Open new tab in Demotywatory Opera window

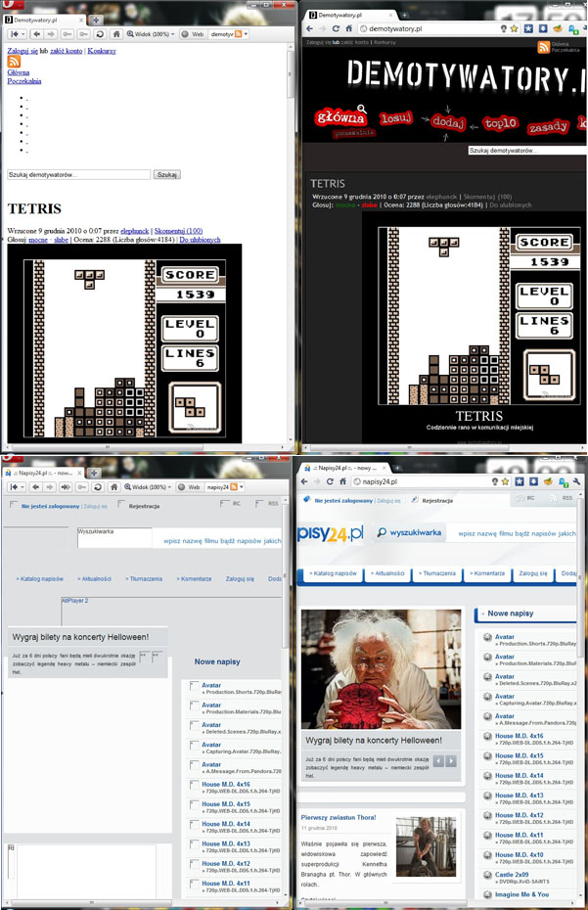(x=96, y=20)
